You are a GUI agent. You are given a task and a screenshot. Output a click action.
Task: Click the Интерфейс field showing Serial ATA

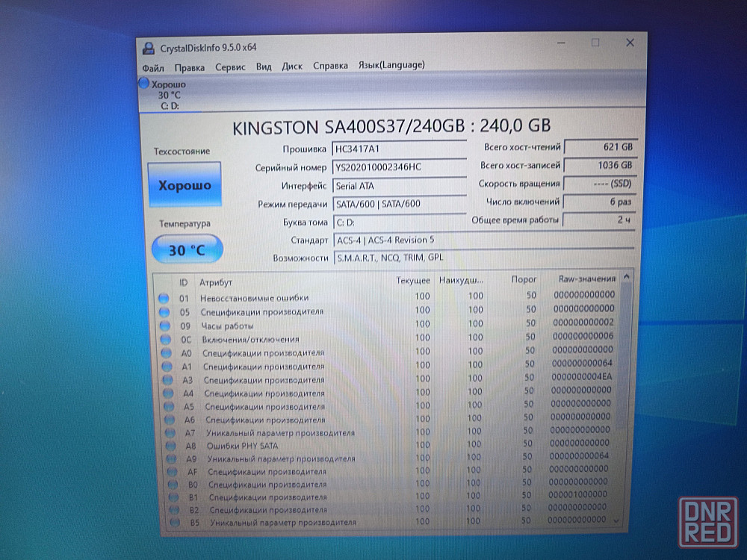point(400,186)
